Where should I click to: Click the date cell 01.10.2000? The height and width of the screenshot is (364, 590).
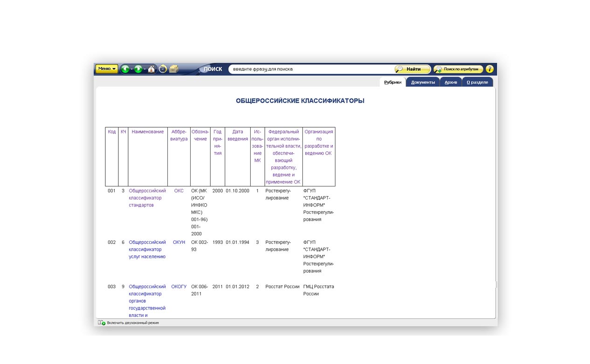(x=238, y=191)
